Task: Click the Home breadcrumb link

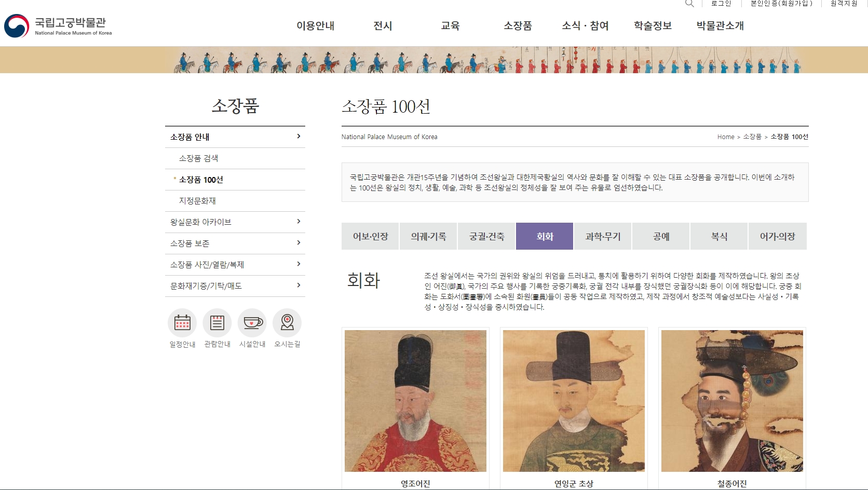Action: coord(726,137)
